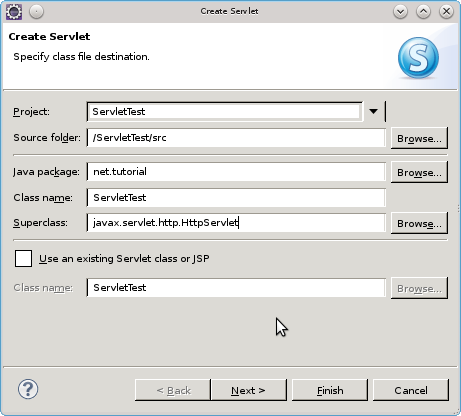The height and width of the screenshot is (416, 461).
Task: Click into the Superclass text field
Action: point(236,222)
